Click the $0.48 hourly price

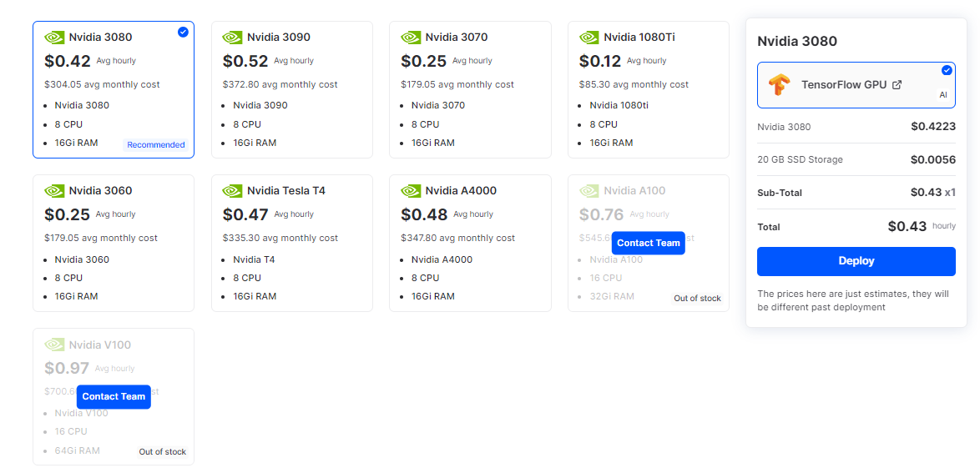pyautogui.click(x=424, y=215)
